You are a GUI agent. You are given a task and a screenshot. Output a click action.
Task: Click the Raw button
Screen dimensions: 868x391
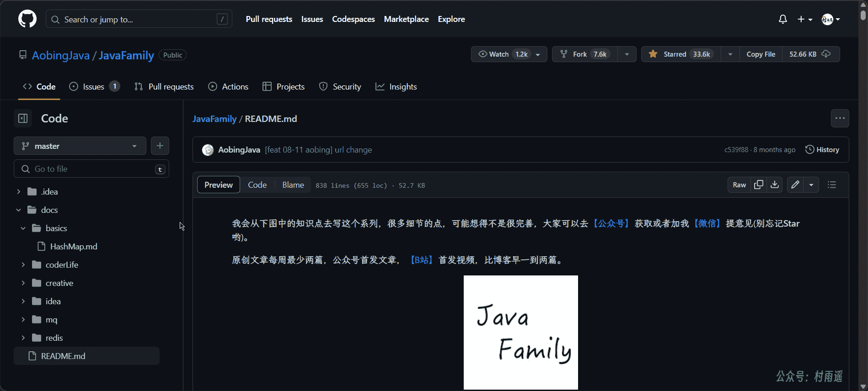739,185
